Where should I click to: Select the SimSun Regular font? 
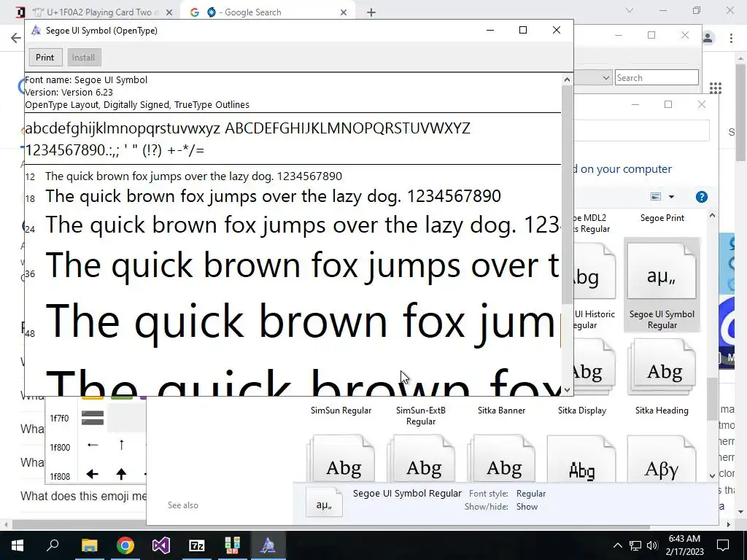click(x=341, y=410)
